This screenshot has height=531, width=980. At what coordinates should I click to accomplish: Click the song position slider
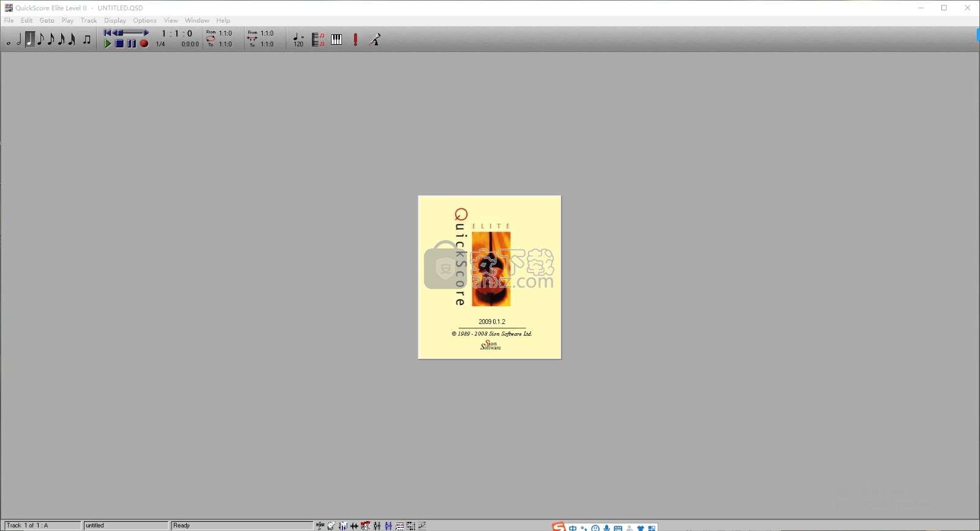tap(131, 33)
